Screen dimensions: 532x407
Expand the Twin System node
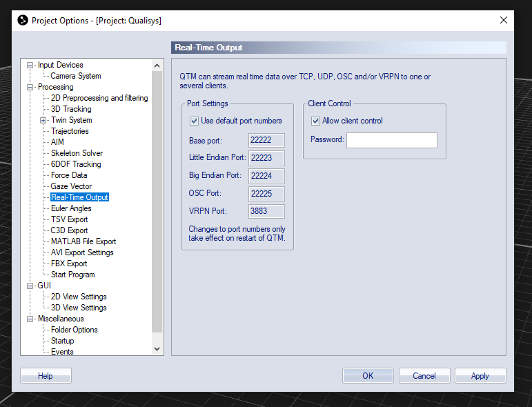coord(43,121)
